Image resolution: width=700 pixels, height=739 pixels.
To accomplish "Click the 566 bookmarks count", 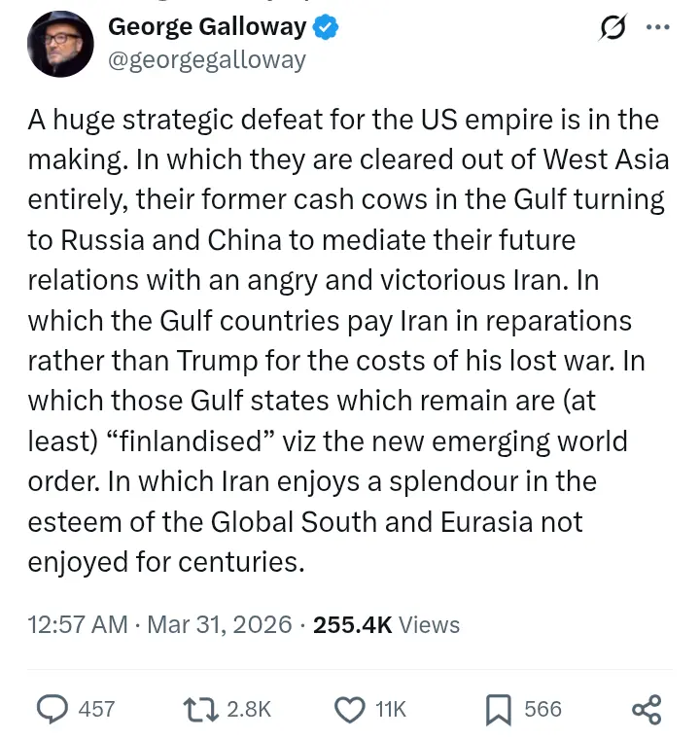I will pos(542,709).
